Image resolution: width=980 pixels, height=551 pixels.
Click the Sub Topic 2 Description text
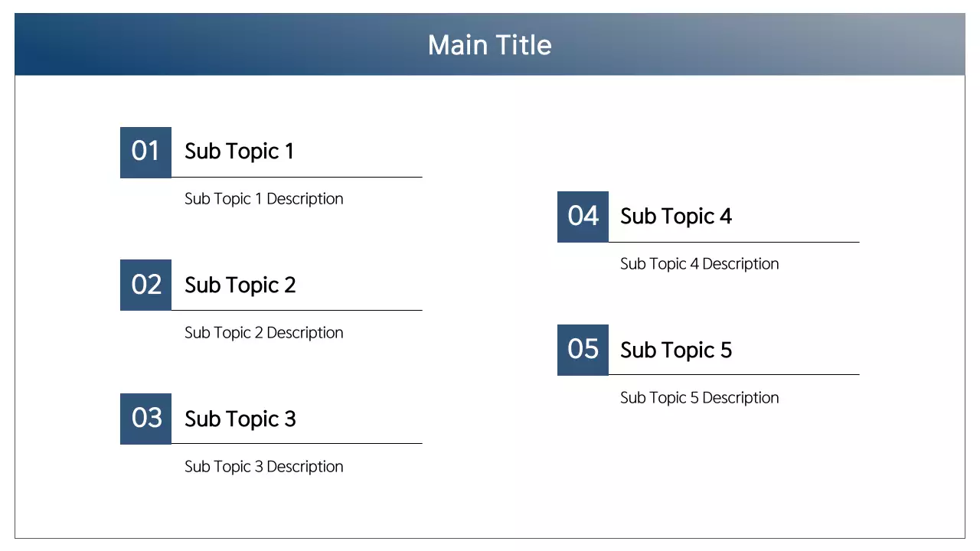(x=263, y=333)
